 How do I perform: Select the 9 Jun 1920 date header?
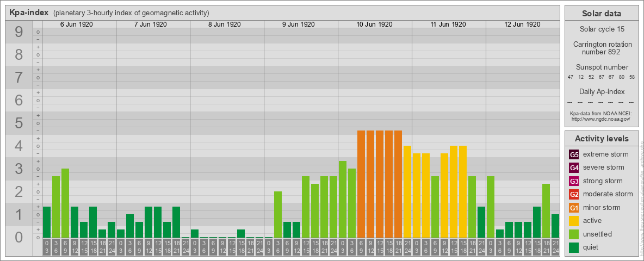pyautogui.click(x=298, y=24)
